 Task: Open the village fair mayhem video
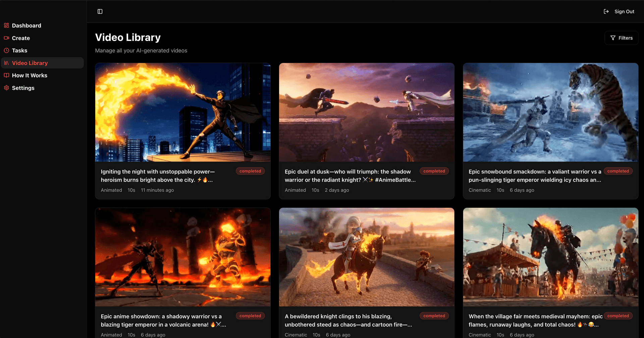[550, 257]
